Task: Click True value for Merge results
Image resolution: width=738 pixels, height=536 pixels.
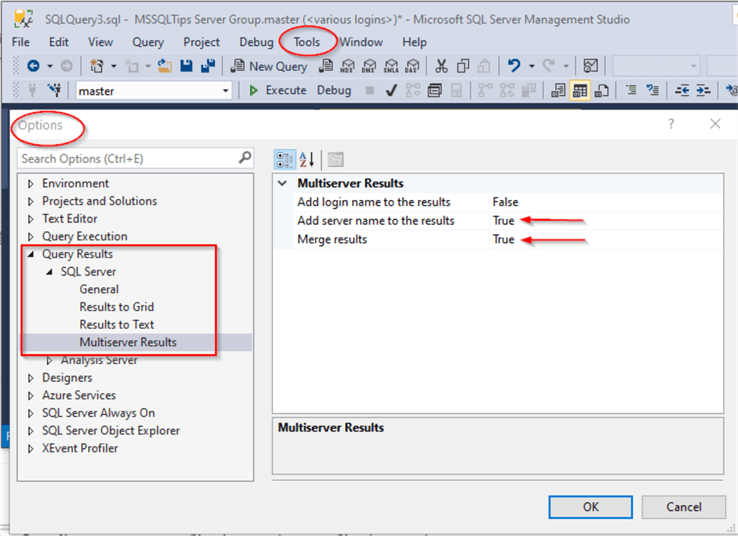Action: [x=503, y=240]
